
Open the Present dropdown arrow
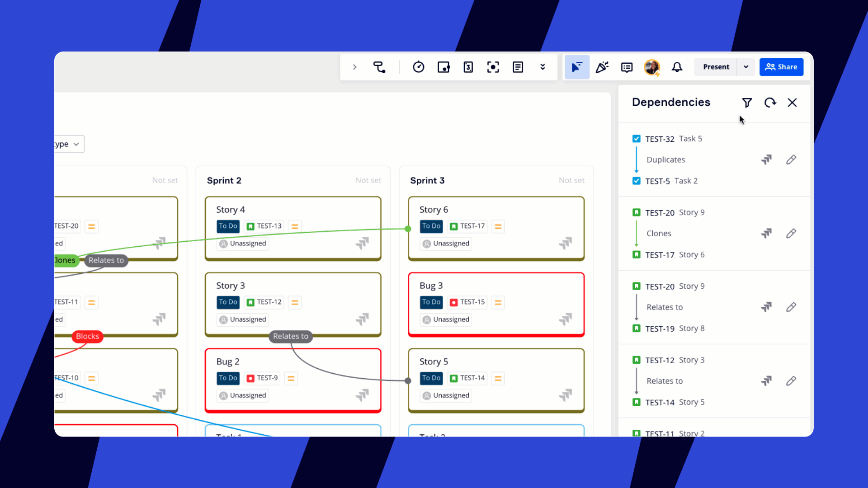[746, 67]
